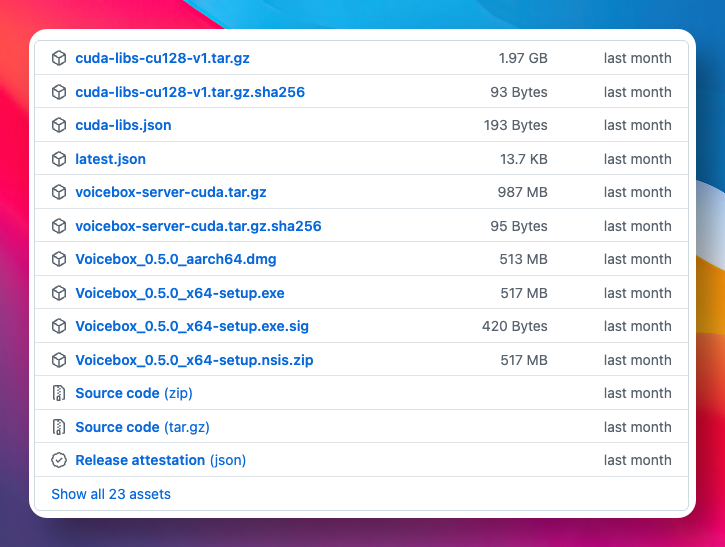Click package icon beside Voicebox_0.5.0_x64-setup.exe
The height and width of the screenshot is (547, 725).
coord(59,293)
